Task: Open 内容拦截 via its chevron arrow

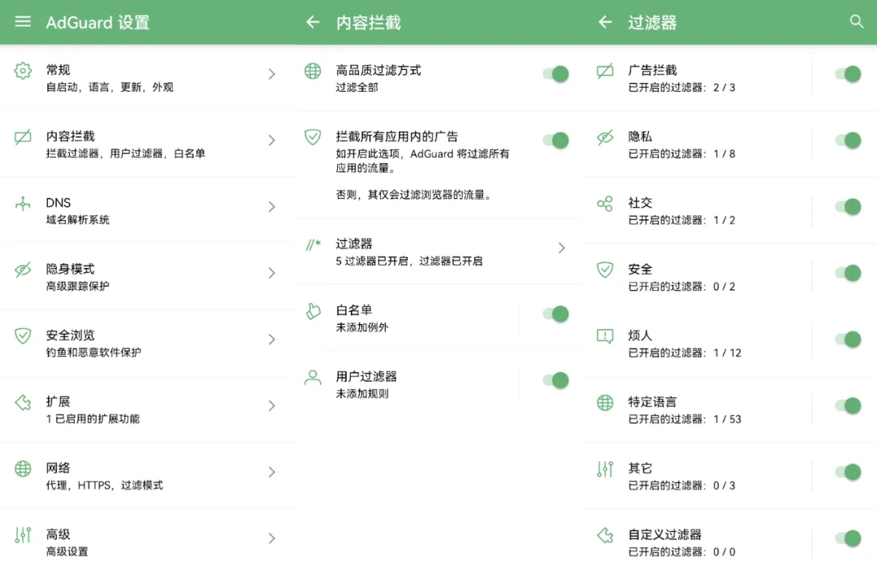Action: (x=271, y=140)
